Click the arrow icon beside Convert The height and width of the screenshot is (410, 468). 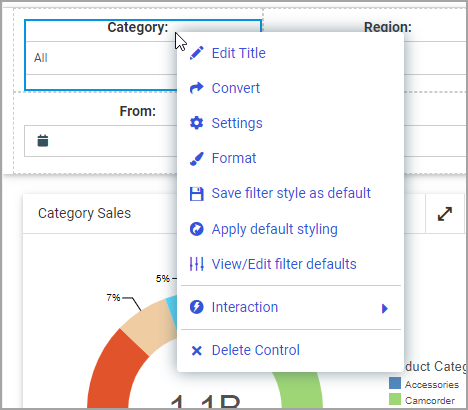pyautogui.click(x=197, y=88)
